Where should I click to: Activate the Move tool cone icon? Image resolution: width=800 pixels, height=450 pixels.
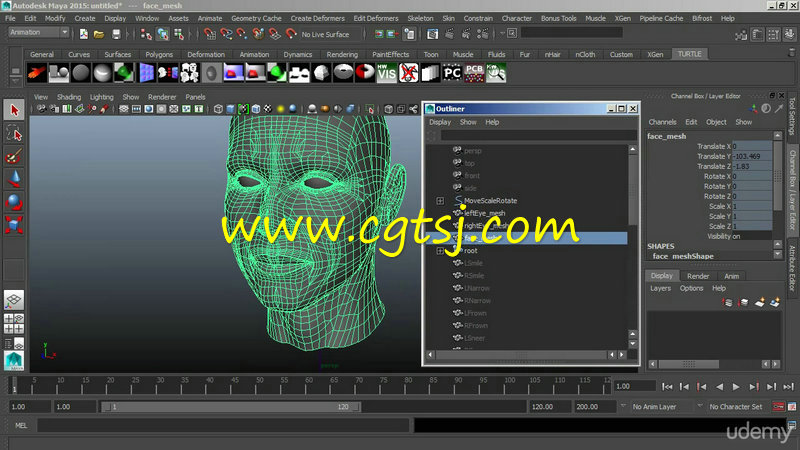coord(14,179)
